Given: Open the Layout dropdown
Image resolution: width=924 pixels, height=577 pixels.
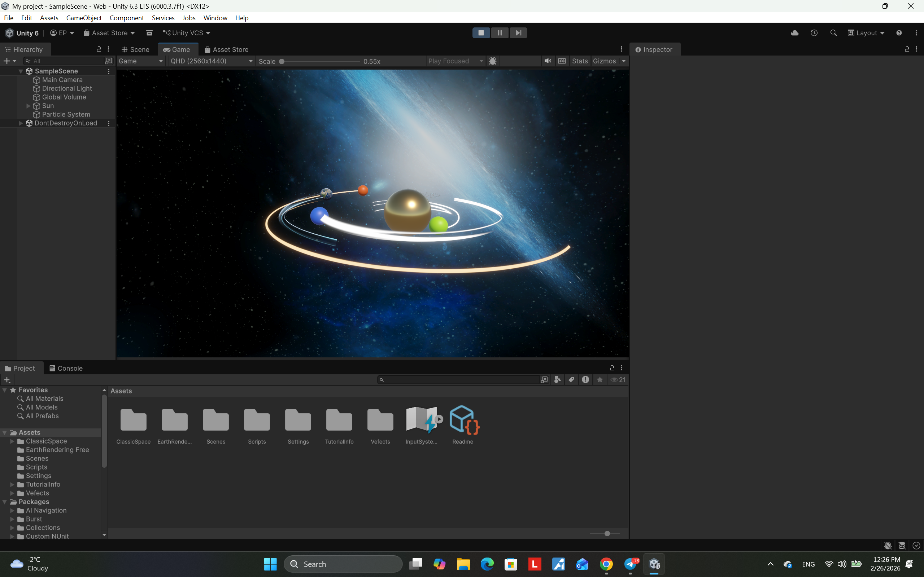Looking at the screenshot, I should click(866, 33).
